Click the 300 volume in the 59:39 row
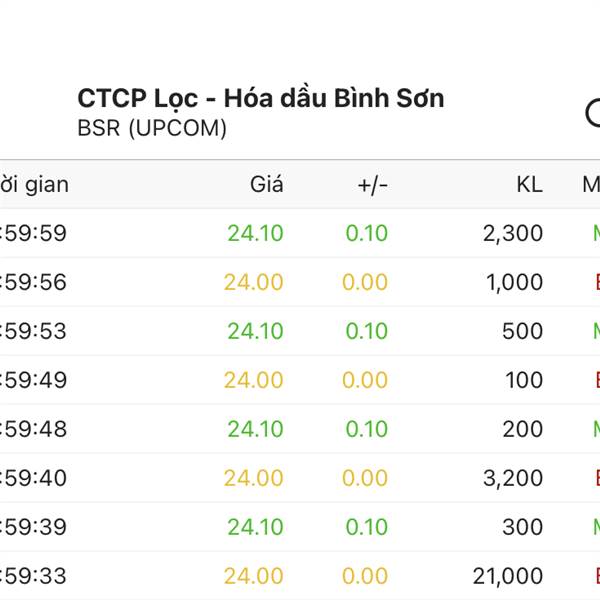The image size is (600, 600). click(522, 527)
